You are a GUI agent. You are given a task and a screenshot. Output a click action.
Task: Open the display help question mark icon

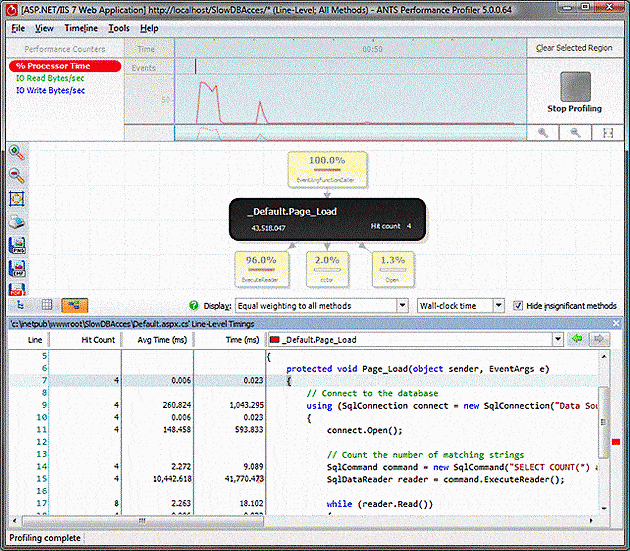click(x=194, y=306)
